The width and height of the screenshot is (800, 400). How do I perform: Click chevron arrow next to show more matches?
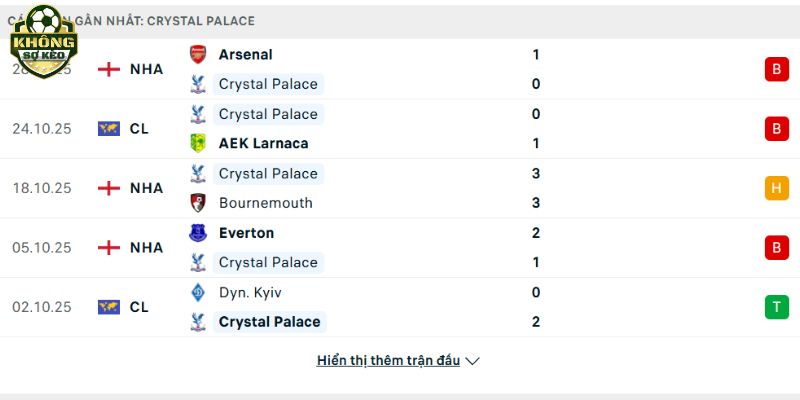coord(473,361)
